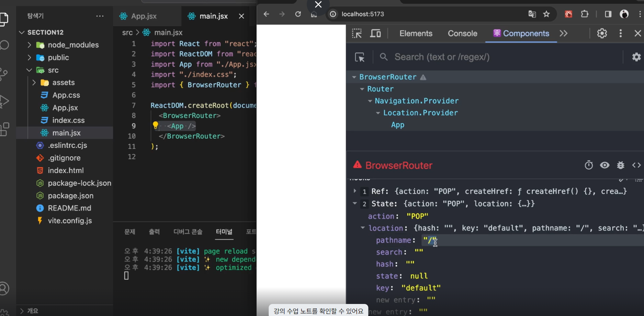Toggle browser side panel

coord(608,14)
